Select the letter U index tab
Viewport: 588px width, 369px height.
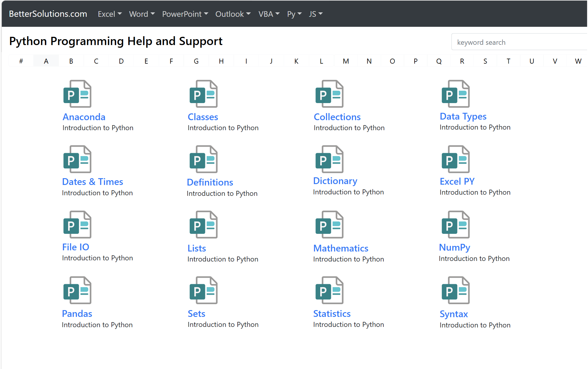click(x=532, y=61)
